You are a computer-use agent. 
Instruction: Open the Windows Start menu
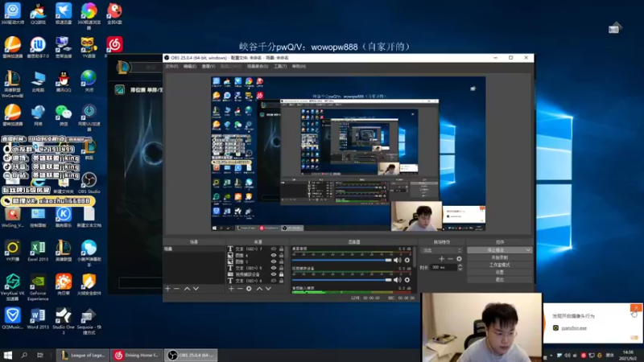pyautogui.click(x=8, y=355)
